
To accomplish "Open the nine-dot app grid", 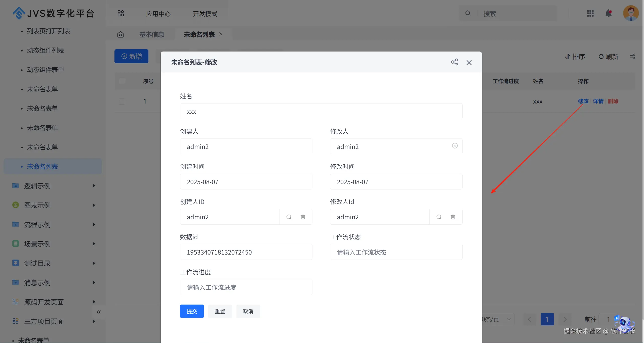I will [590, 13].
